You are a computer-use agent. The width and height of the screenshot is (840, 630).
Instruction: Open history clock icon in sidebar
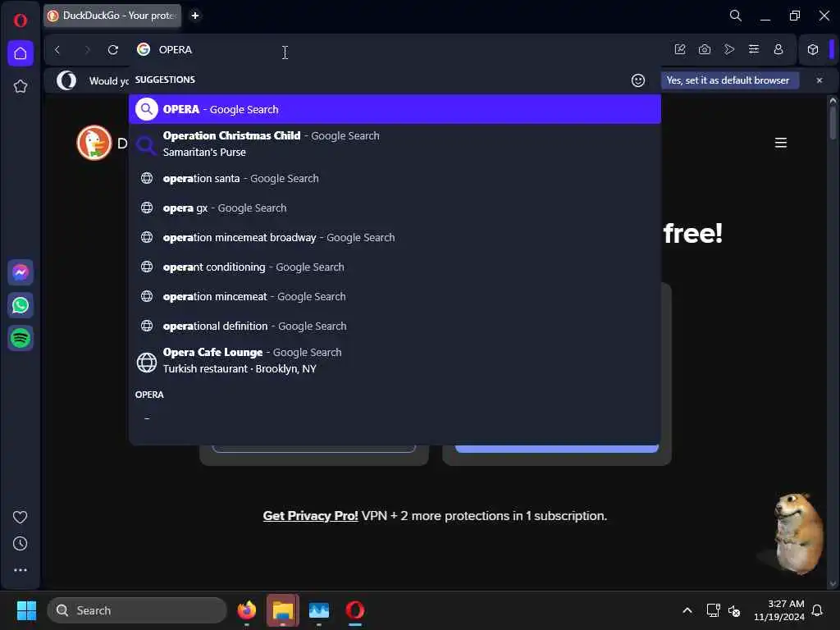20,544
